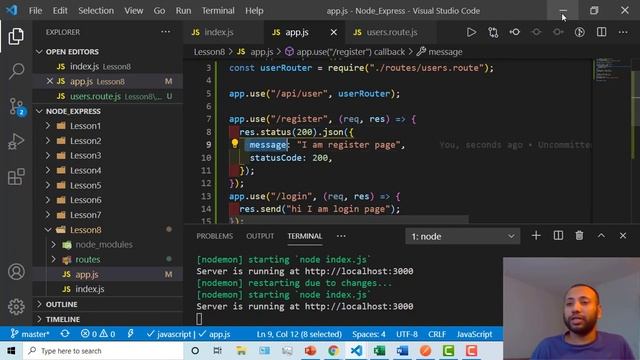Open the Run menu

[183, 11]
